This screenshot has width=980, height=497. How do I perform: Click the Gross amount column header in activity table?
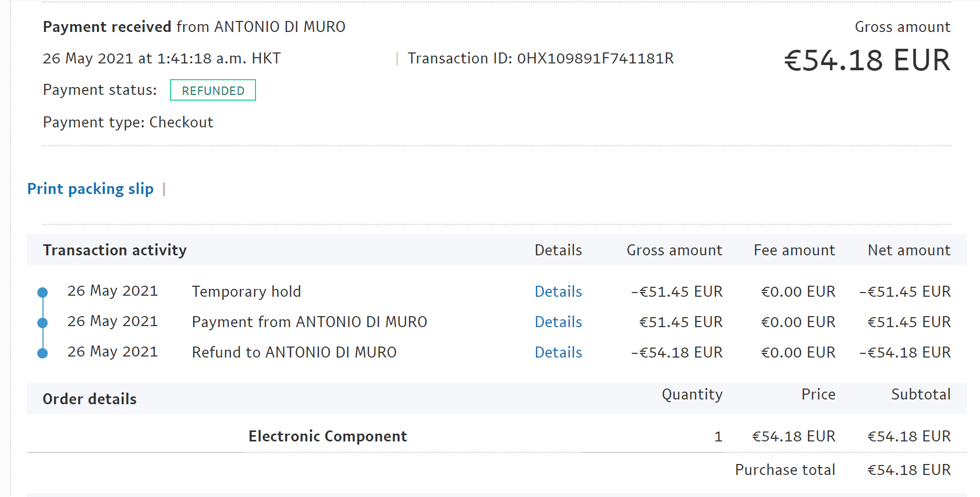tap(674, 250)
